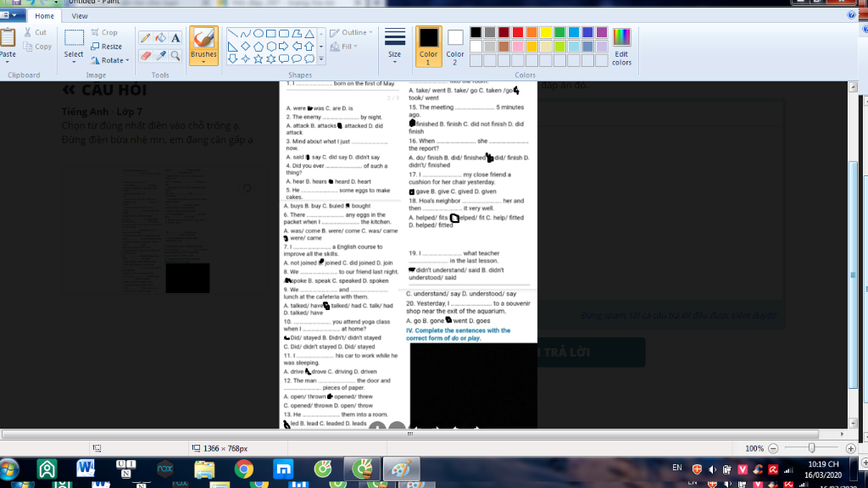Choose the Curve shape
The image size is (868, 488).
pyautogui.click(x=245, y=34)
